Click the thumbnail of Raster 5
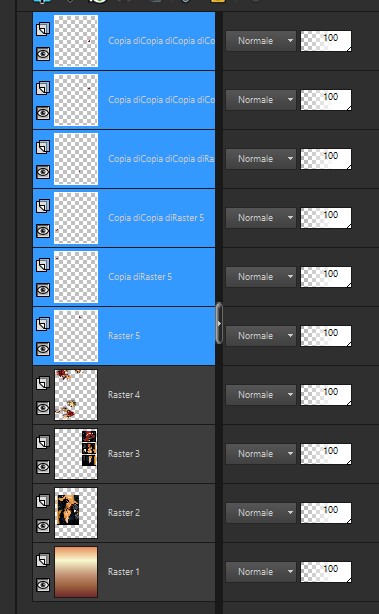The height and width of the screenshot is (614, 379). pos(76,336)
